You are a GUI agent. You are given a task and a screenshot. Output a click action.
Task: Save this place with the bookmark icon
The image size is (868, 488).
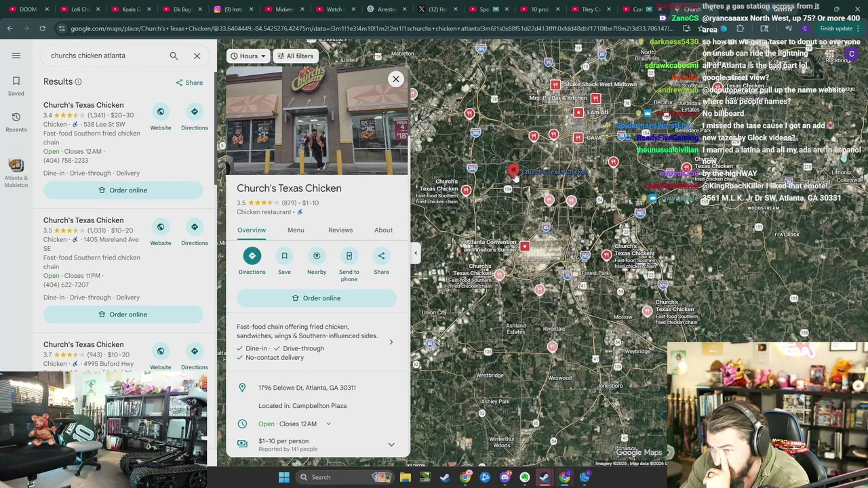point(284,256)
